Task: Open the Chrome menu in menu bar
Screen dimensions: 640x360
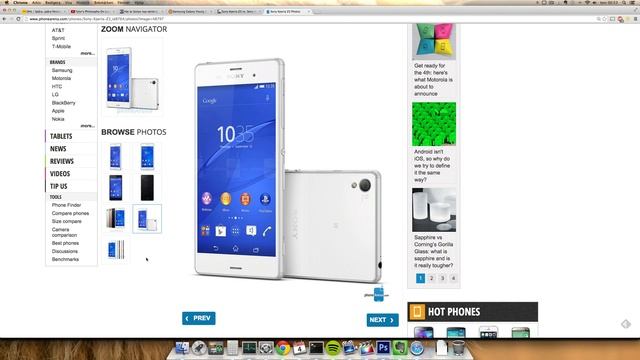Action: (20, 2)
